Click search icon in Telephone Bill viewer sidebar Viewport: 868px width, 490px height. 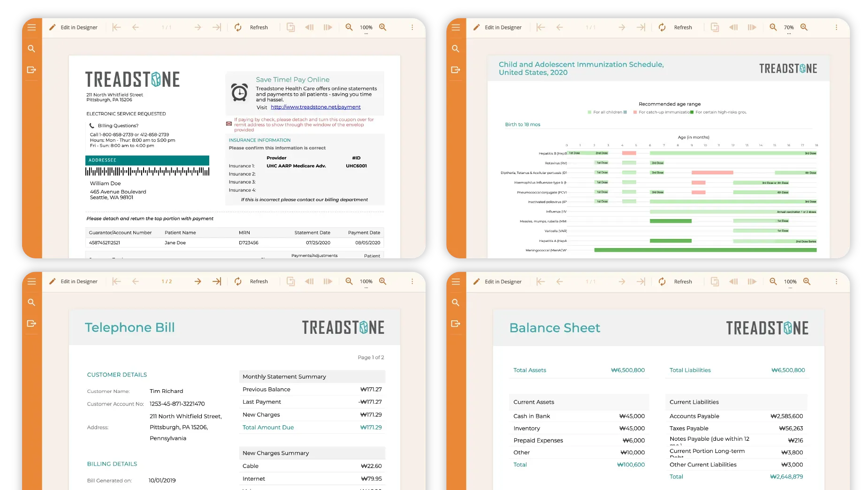[x=31, y=302]
